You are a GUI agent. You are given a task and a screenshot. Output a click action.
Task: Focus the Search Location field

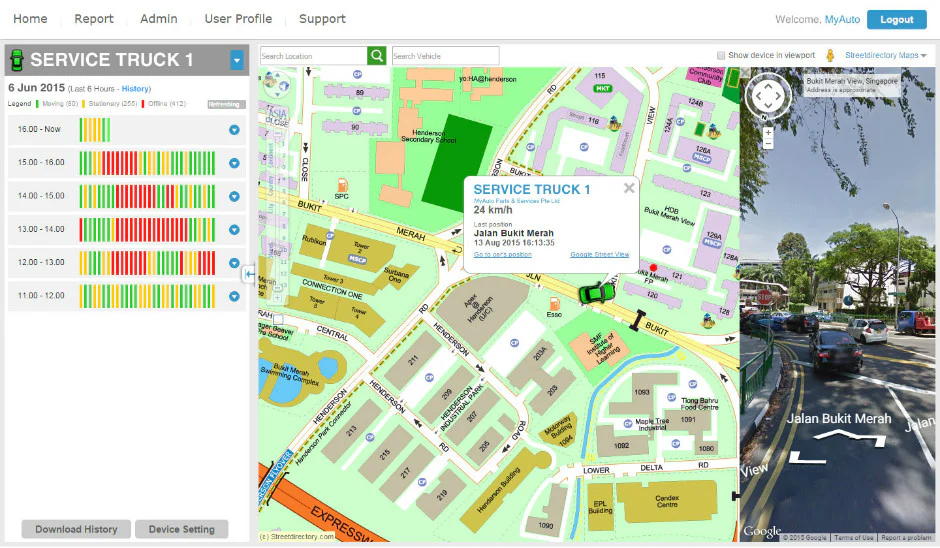[314, 56]
